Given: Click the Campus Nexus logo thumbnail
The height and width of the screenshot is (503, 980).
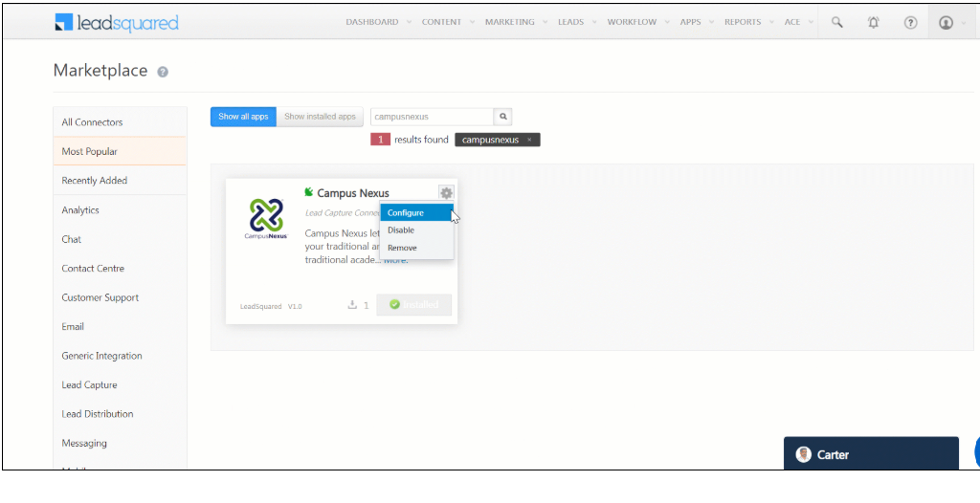Looking at the screenshot, I should coord(266,219).
